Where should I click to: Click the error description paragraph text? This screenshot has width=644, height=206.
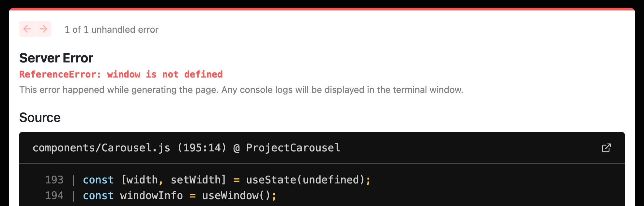241,90
